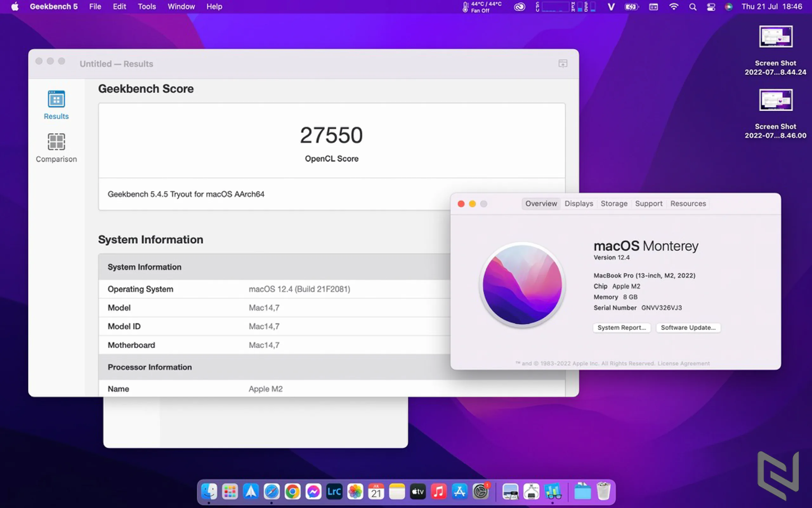The width and height of the screenshot is (812, 508).
Task: Launch Apple TV from the Dock
Action: [x=418, y=492]
